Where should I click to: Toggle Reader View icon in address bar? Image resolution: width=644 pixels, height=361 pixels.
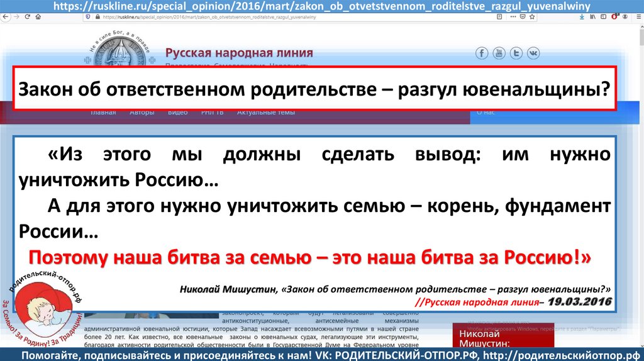(x=498, y=17)
